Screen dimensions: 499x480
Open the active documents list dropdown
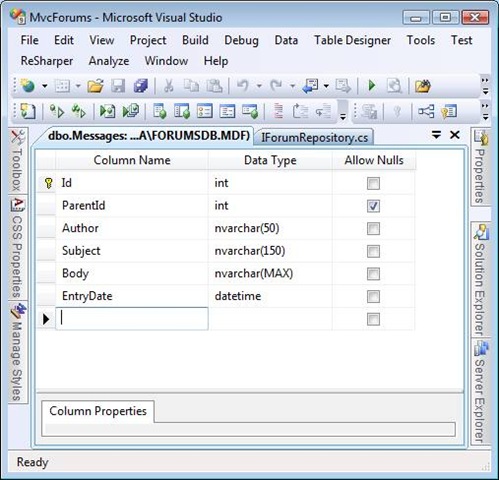click(436, 135)
